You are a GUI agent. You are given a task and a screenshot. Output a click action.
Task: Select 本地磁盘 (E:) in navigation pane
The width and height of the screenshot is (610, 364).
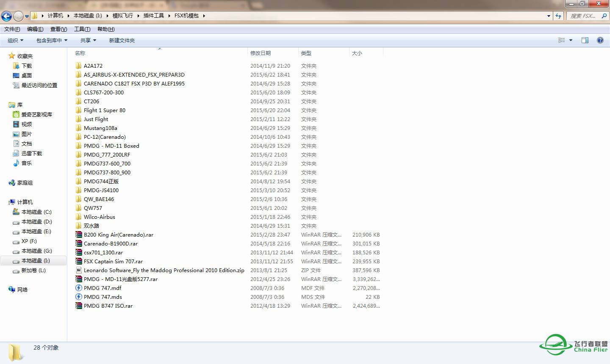[x=36, y=232]
